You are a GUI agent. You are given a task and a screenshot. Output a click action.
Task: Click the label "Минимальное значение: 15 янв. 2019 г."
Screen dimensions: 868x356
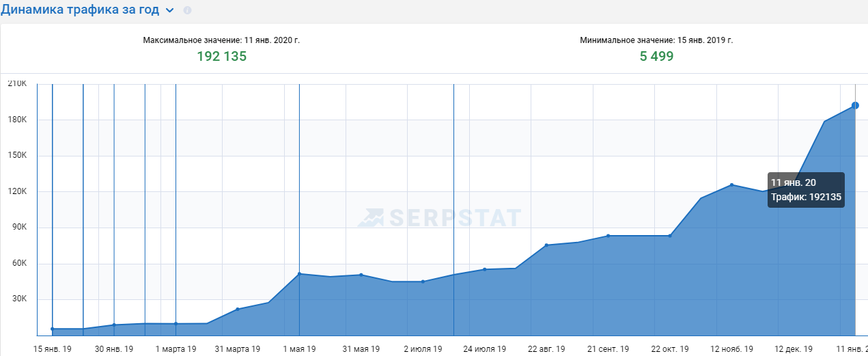click(656, 40)
